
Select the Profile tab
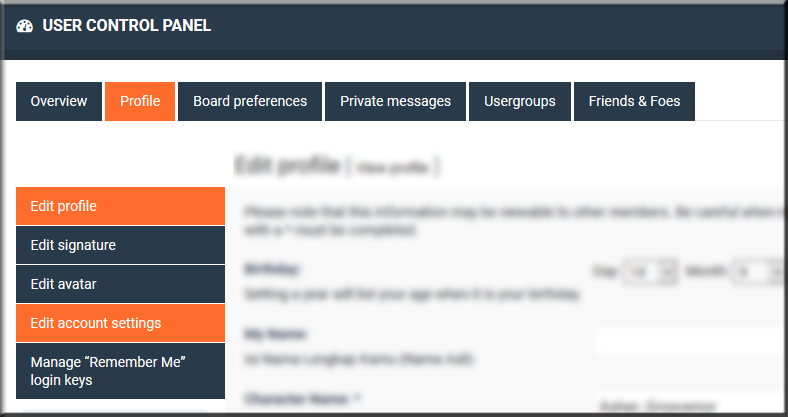pos(140,101)
